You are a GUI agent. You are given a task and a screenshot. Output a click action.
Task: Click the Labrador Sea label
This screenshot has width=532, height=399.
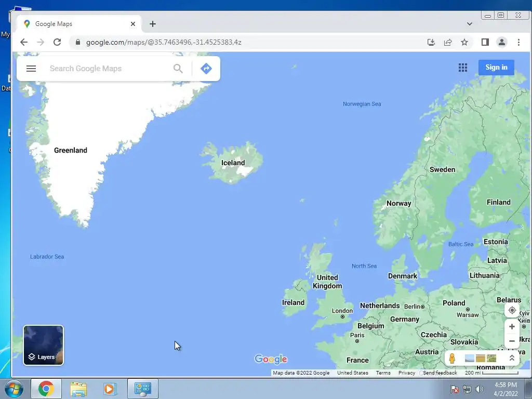[x=47, y=257]
